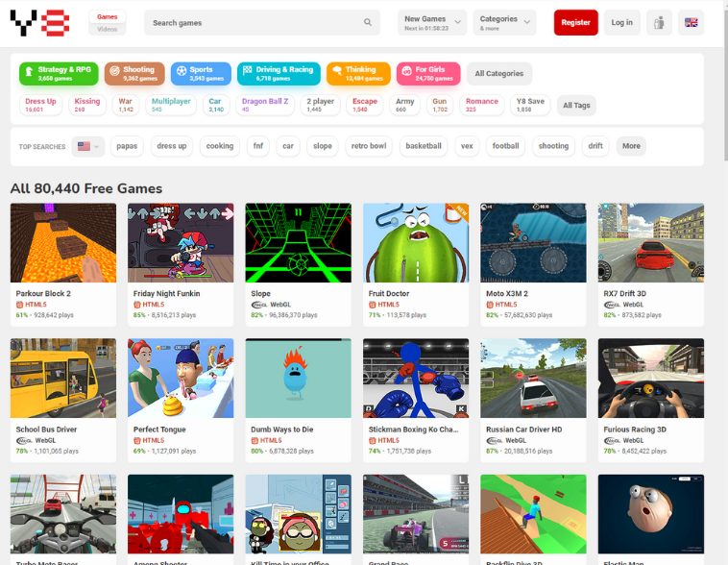Screen dimensions: 728x565
Task: Open All Tags
Action: click(576, 106)
